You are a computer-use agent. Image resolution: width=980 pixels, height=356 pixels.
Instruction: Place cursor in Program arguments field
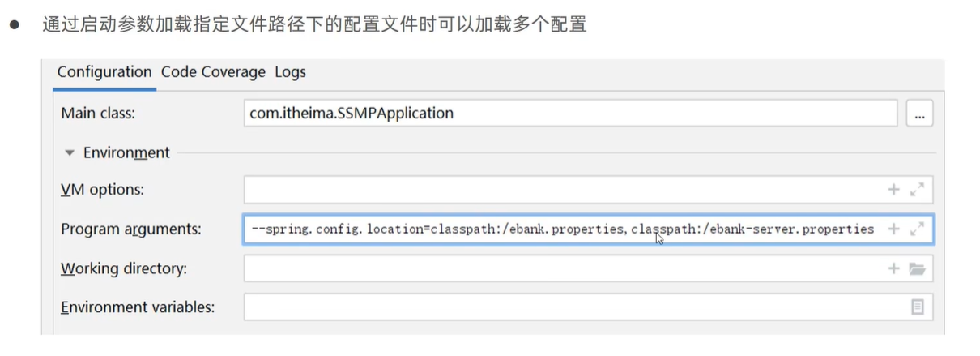tap(559, 229)
